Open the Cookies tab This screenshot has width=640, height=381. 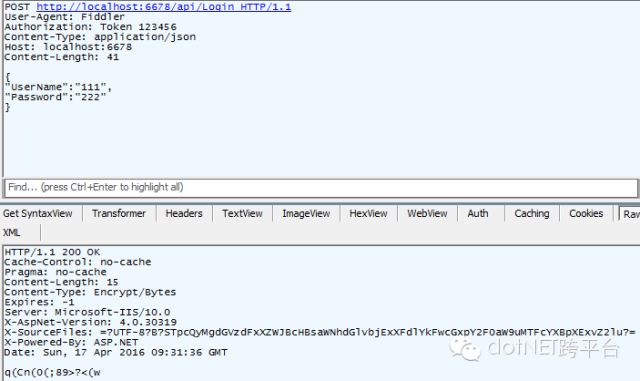pos(586,214)
